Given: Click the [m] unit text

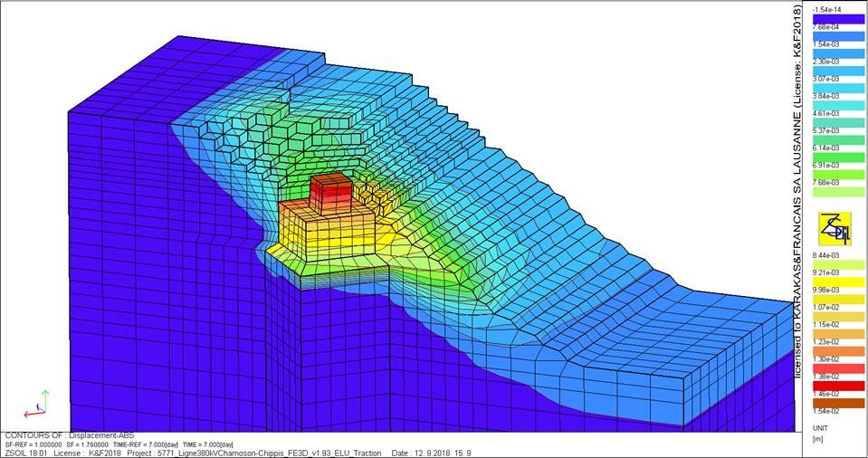Looking at the screenshot, I should pos(817,439).
